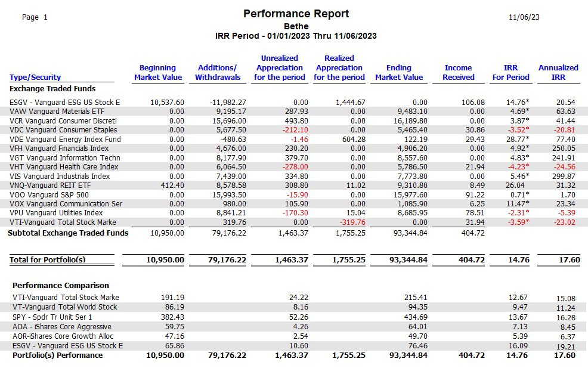Select the VAW Vanguard Materials ETF row
This screenshot has height=368, width=588.
294,112
